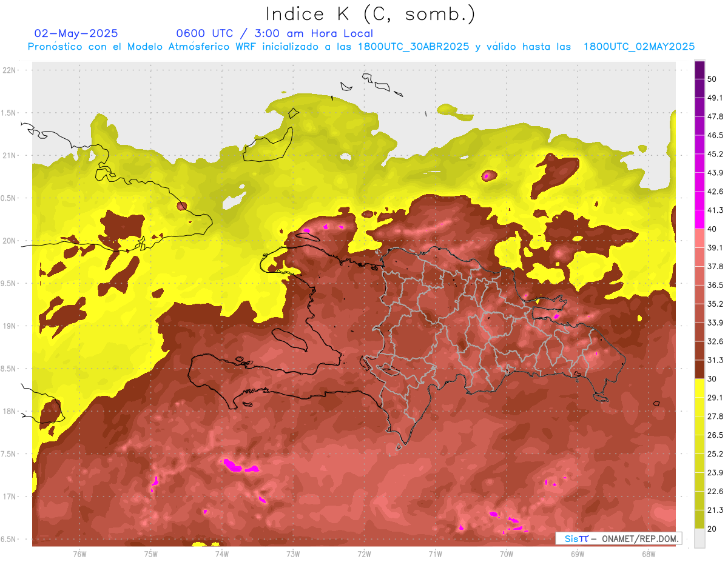The image size is (728, 562).
Task: Click the '20N' latitude axis label
Action: point(10,241)
